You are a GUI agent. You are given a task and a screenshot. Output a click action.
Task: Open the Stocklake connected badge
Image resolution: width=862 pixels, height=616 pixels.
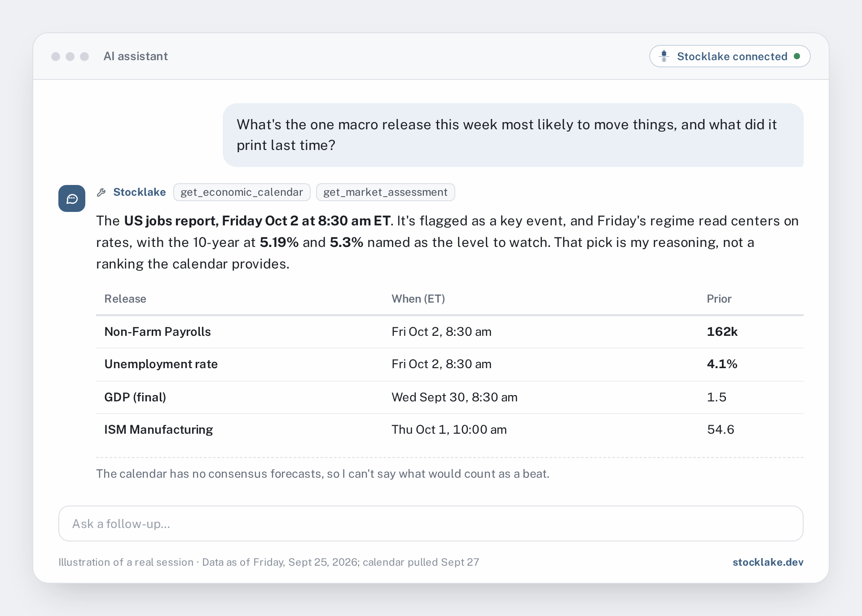click(730, 56)
